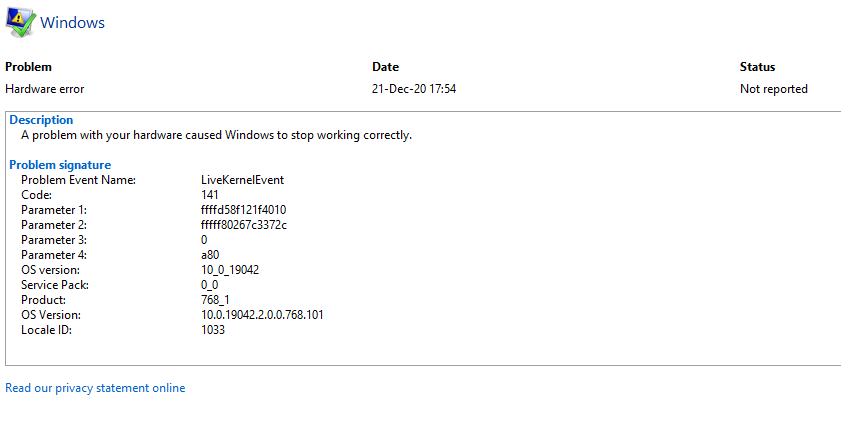Click the Product value 768_1

217,300
